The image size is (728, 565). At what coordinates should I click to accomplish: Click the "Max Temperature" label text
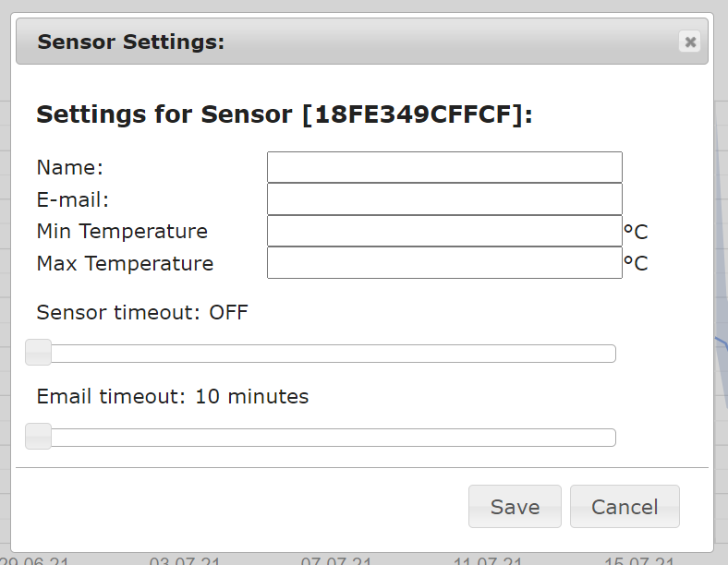coord(125,263)
